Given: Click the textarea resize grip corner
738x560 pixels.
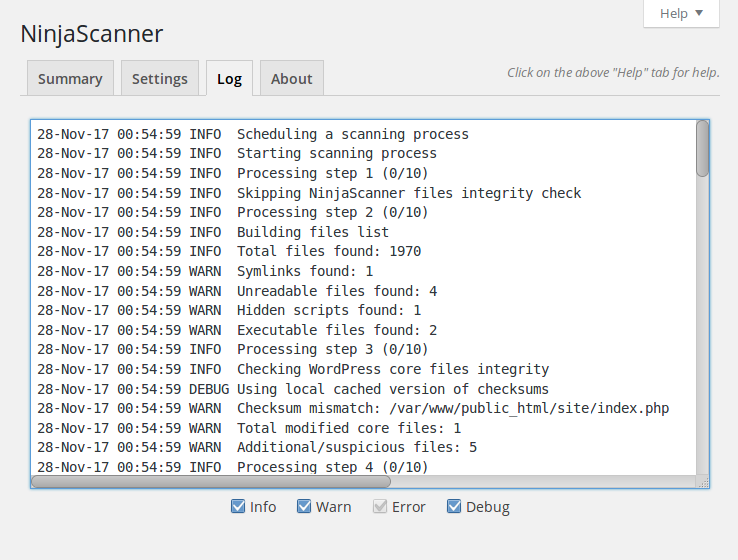Looking at the screenshot, I should click(703, 482).
